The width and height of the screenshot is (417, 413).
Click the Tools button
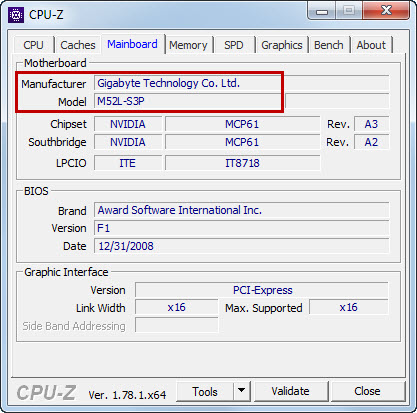tap(205, 391)
